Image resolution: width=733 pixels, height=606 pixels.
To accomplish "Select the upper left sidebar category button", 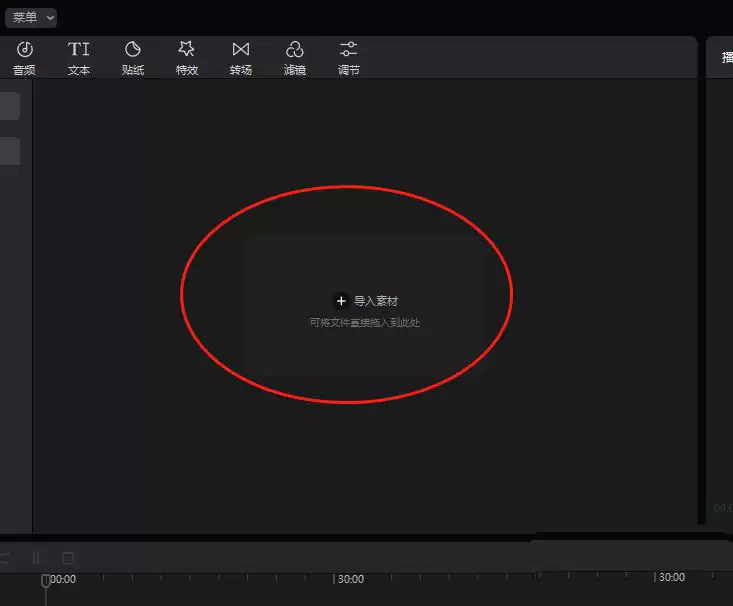I will pos(9,107).
